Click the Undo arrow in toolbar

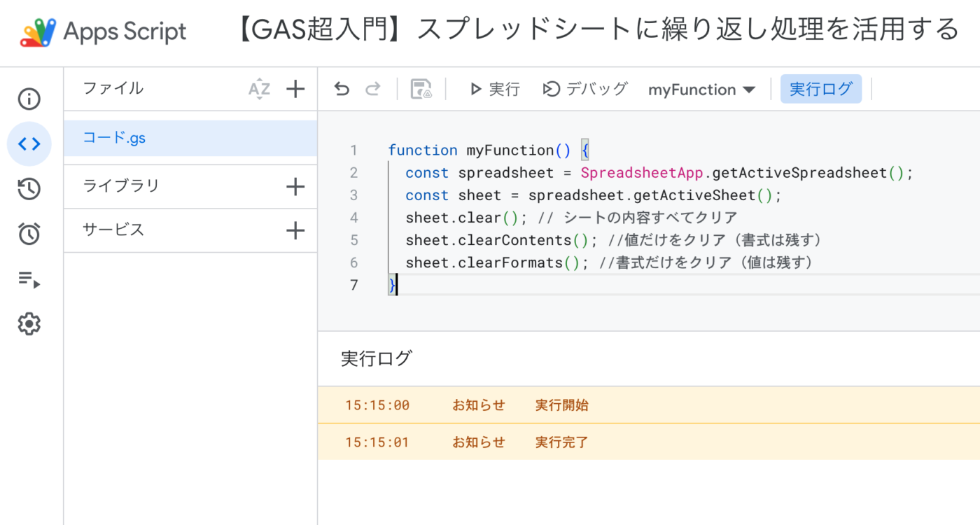[342, 89]
